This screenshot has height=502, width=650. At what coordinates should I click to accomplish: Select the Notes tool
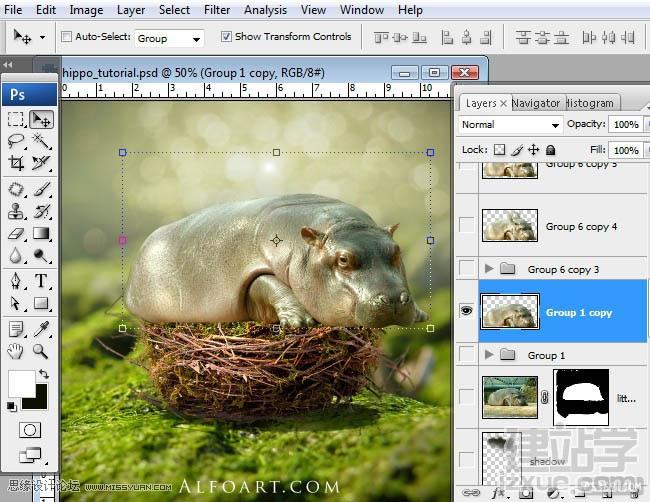[16, 330]
